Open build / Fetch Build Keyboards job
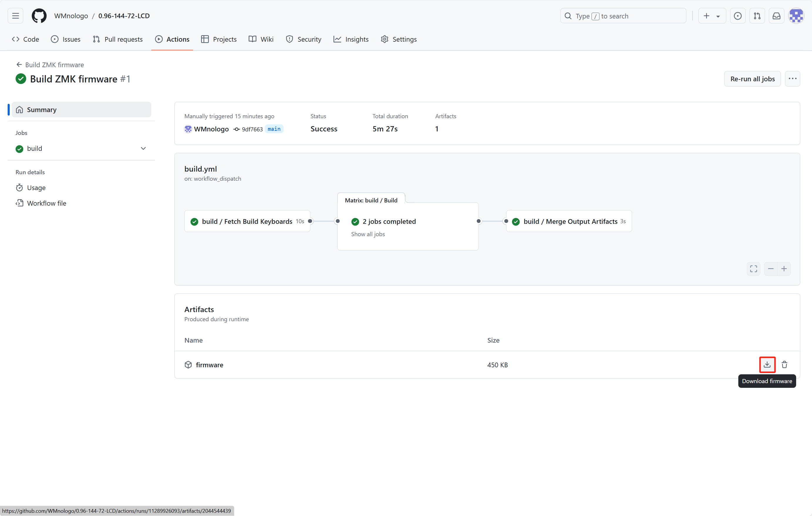 tap(247, 221)
